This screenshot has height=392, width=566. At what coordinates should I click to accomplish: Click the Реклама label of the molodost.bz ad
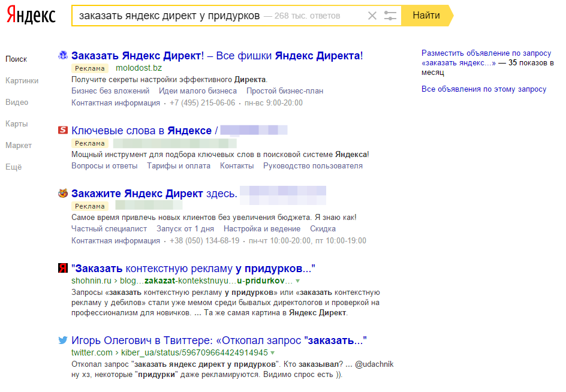(90, 68)
